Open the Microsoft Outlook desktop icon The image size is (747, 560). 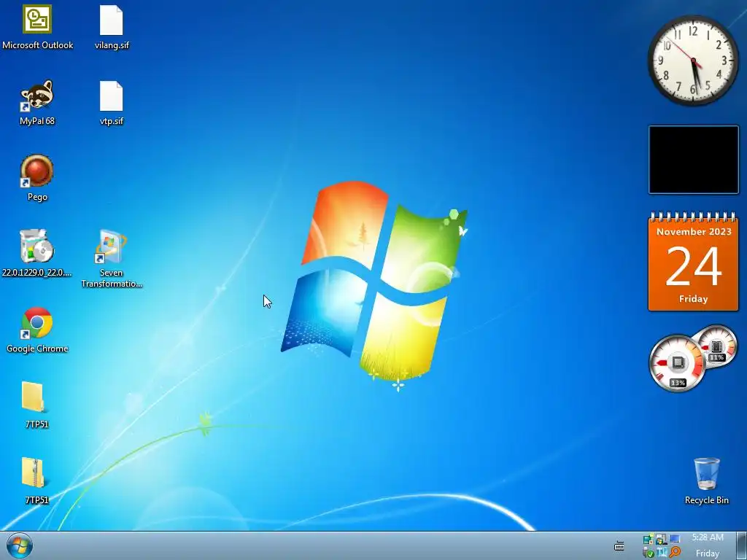tap(37, 27)
